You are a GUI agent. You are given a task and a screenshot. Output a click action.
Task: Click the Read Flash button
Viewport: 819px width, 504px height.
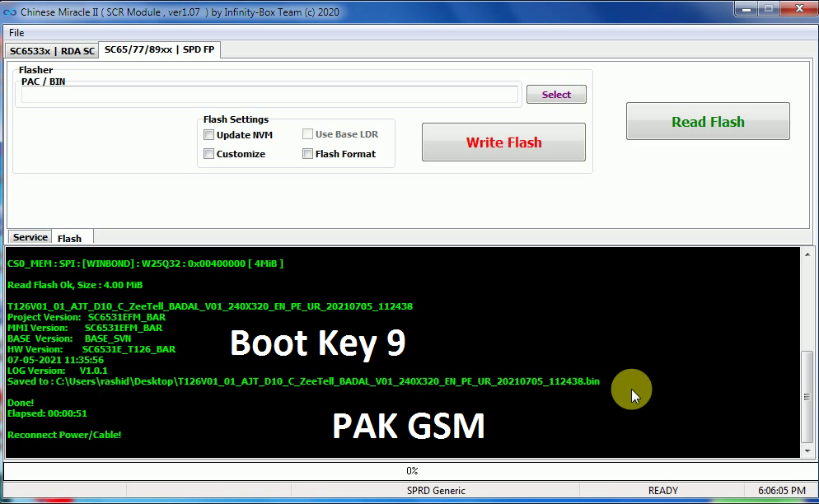tap(708, 121)
